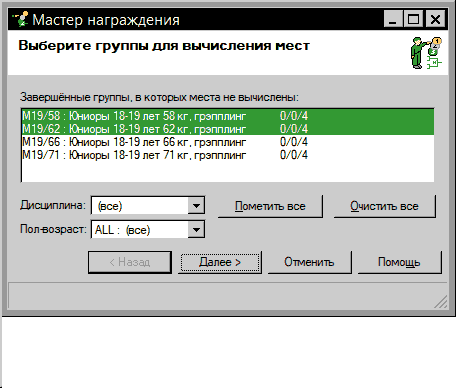Viewport: 456px width, 388px height.
Task: Click the Очистить все button
Action: click(385, 206)
